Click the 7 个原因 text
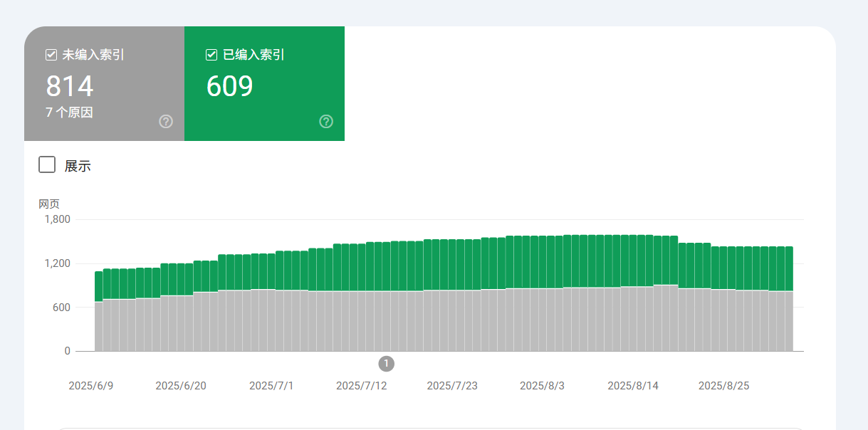Viewport: 868px width, 430px height. pos(70,112)
